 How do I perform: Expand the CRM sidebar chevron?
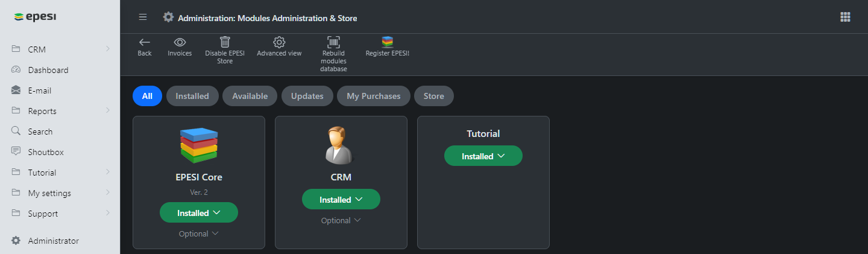pos(107,49)
